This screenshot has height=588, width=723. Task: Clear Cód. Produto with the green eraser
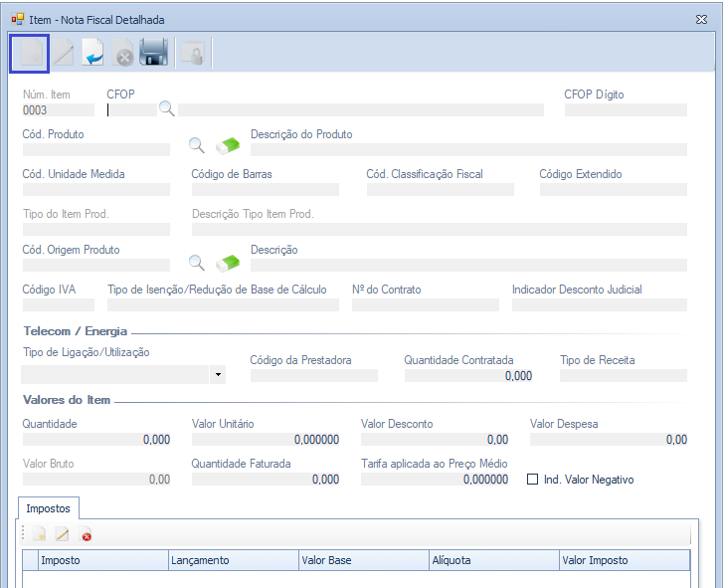pos(228,146)
